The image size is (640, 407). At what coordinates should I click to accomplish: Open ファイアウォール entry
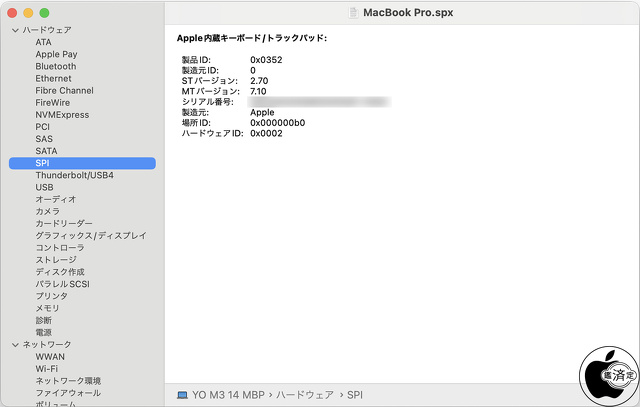click(x=68, y=393)
